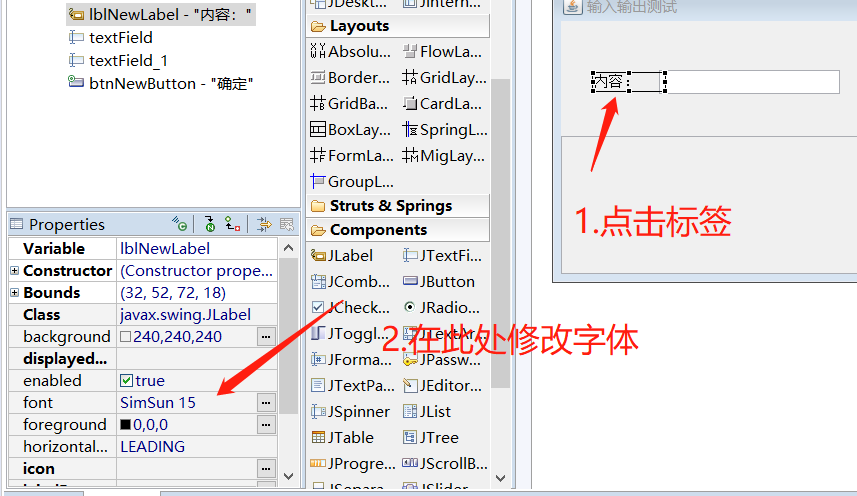Pick JCheckBox component from palette
Viewport: 857px width, 496px height.
(x=350, y=308)
